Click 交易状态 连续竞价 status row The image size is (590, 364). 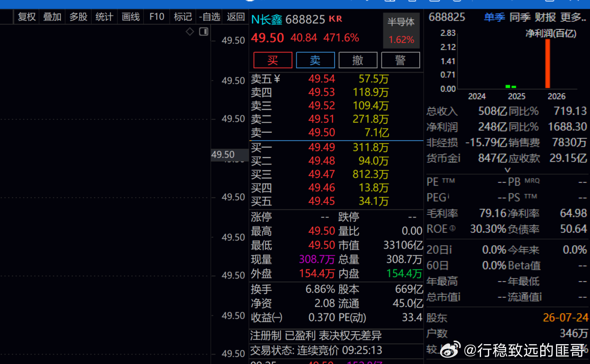[x=316, y=351]
